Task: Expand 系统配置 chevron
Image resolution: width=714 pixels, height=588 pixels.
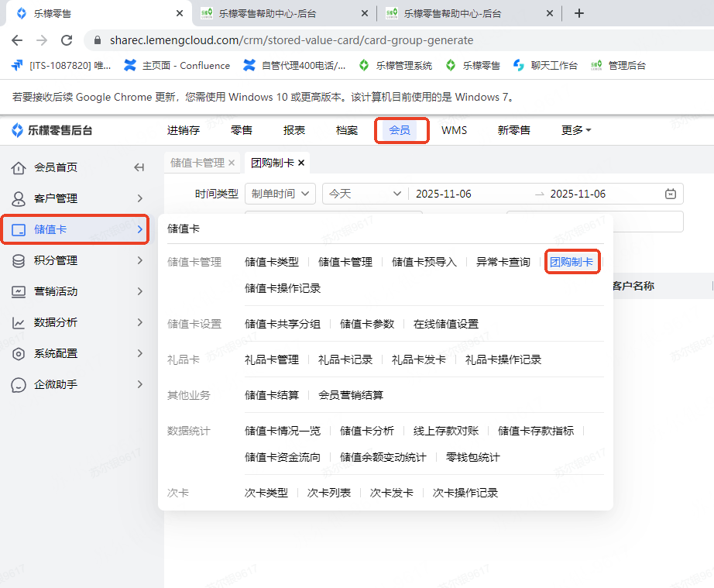Action: point(140,353)
